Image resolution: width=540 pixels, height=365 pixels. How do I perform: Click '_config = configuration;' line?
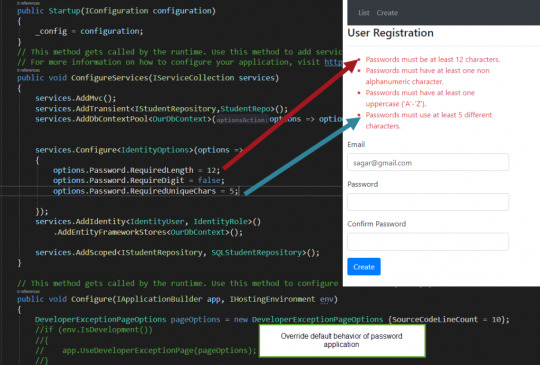coord(89,31)
